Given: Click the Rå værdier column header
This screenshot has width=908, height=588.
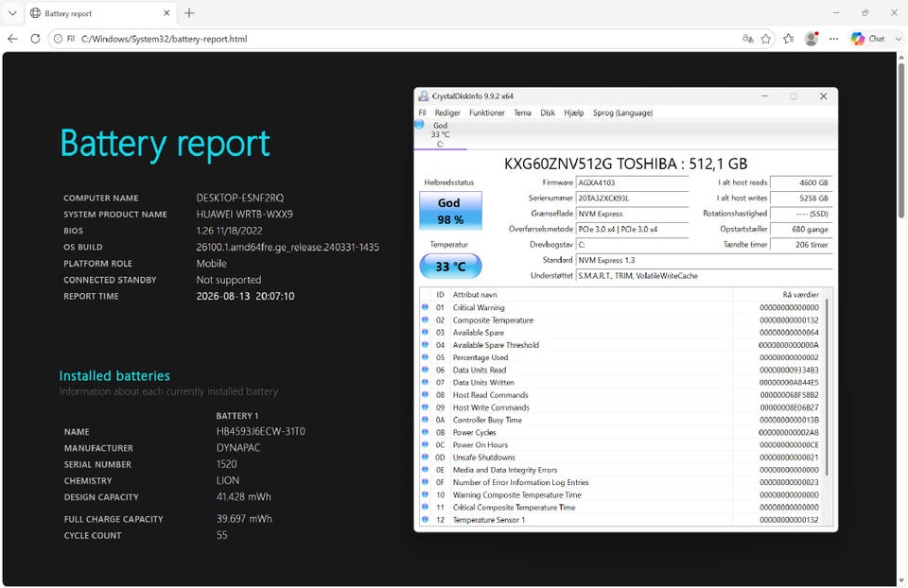Looking at the screenshot, I should (777, 295).
